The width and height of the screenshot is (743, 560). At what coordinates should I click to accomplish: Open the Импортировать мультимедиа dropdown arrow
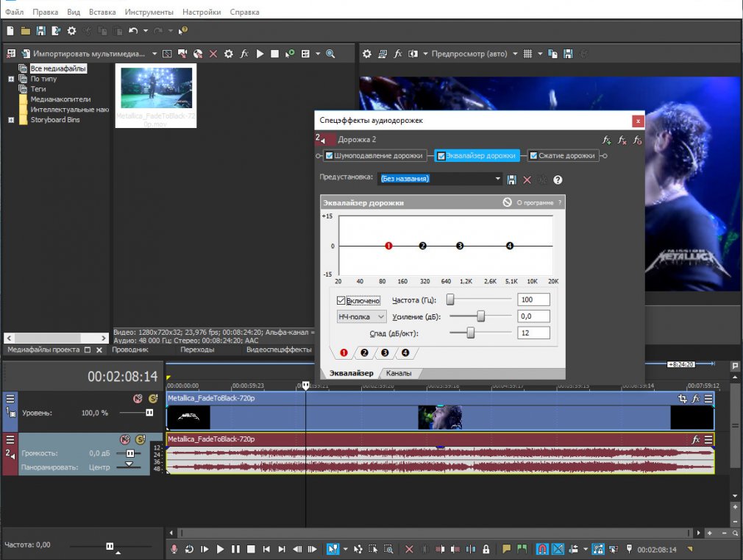click(x=154, y=54)
